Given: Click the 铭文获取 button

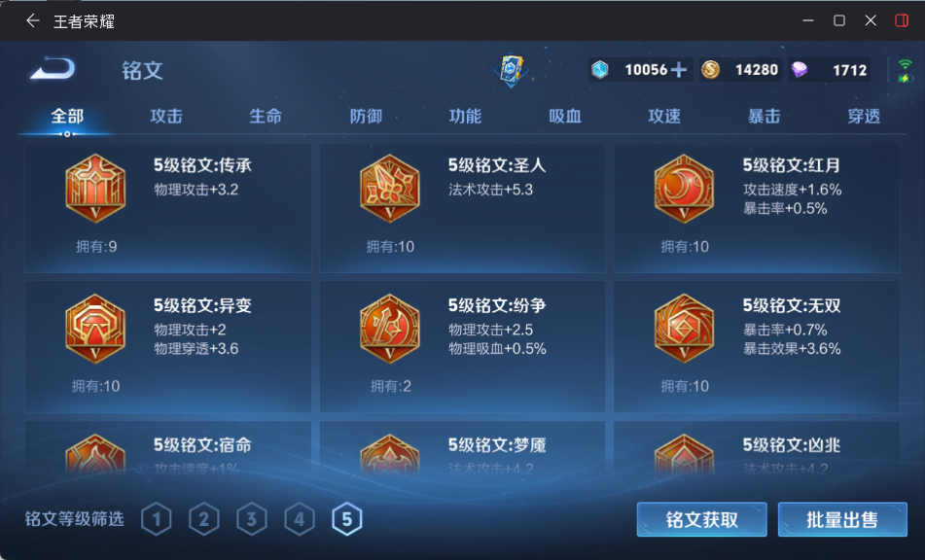Looking at the screenshot, I should point(701,519).
